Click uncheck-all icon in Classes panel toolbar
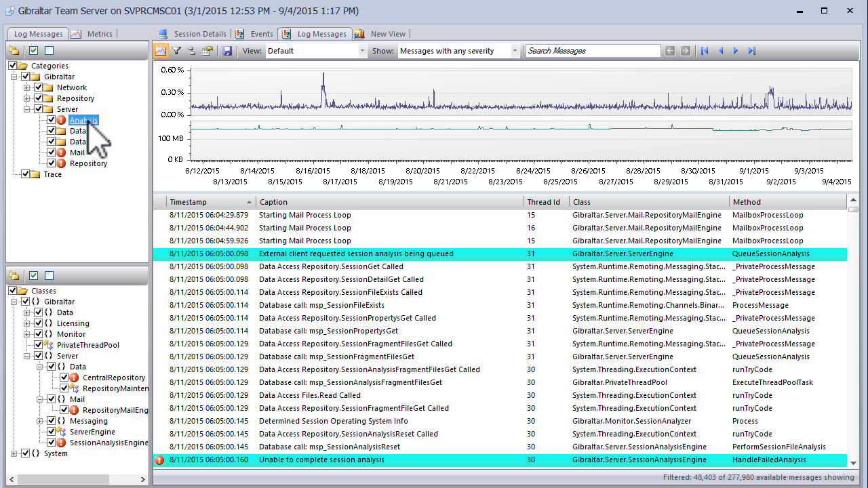The height and width of the screenshot is (488, 868). [x=49, y=275]
